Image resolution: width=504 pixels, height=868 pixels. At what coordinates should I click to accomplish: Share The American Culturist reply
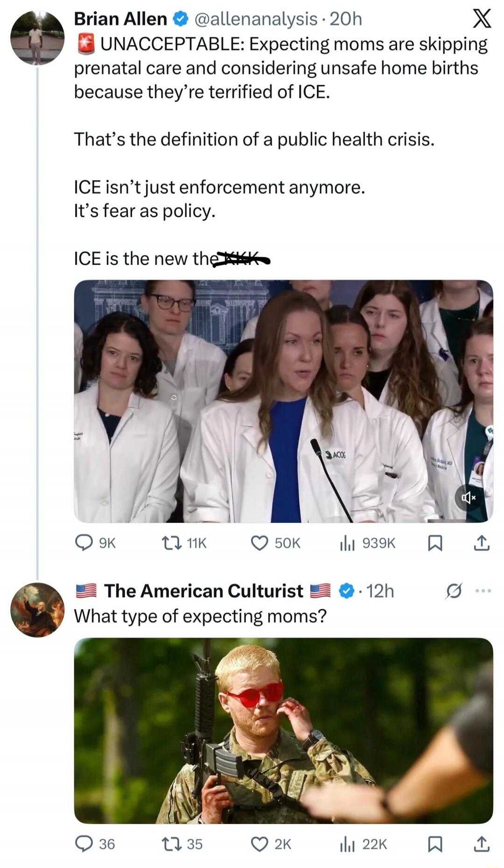click(x=482, y=844)
